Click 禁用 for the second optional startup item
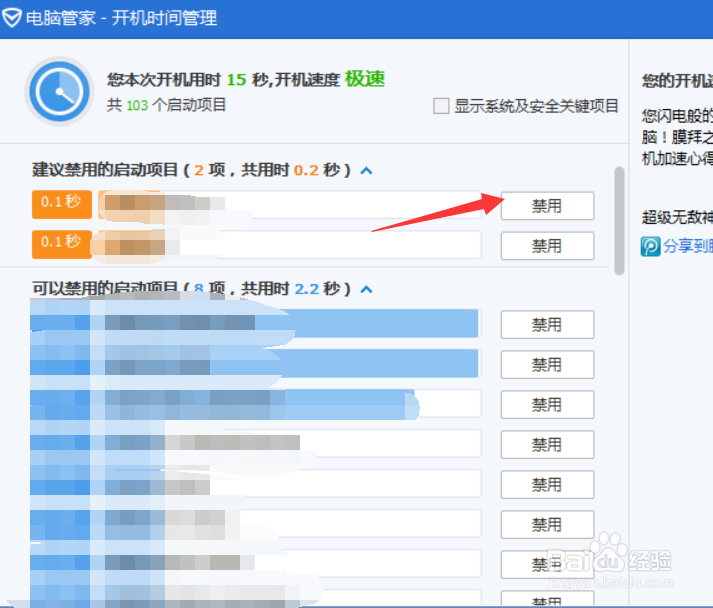The height and width of the screenshot is (608, 713). click(547, 365)
